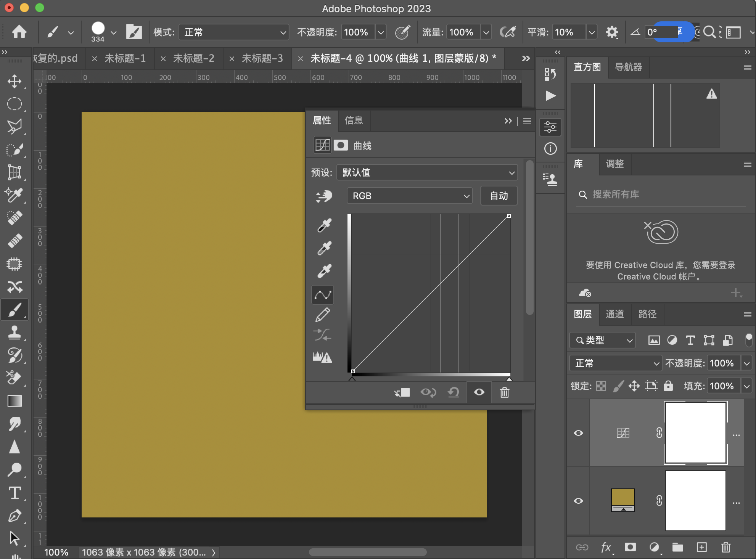Toggle view previous state button
The height and width of the screenshot is (559, 756).
point(428,392)
